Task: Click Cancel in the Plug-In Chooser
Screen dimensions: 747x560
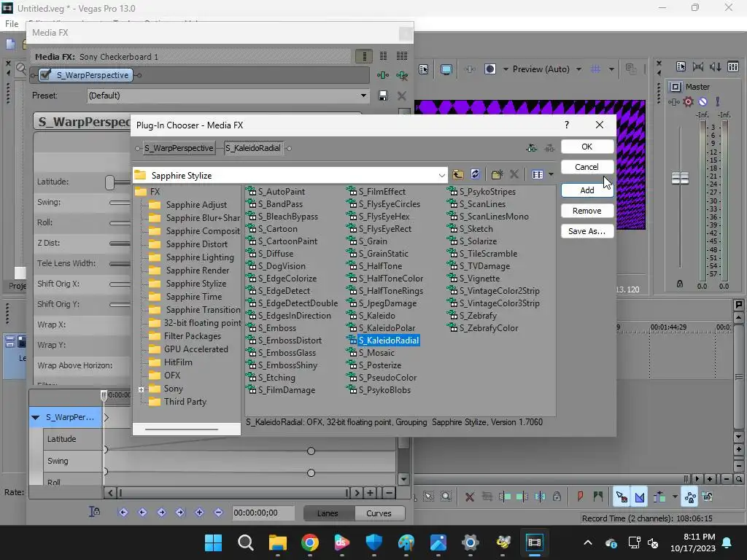Action: [587, 167]
